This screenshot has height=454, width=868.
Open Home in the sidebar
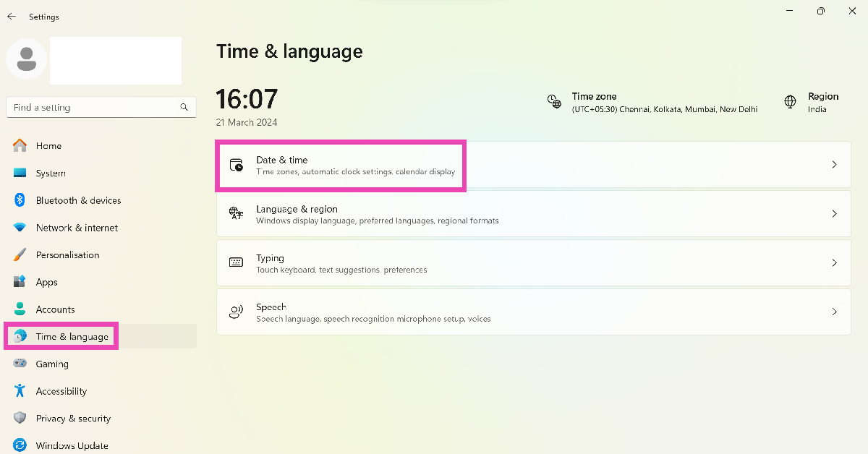[x=101, y=146]
